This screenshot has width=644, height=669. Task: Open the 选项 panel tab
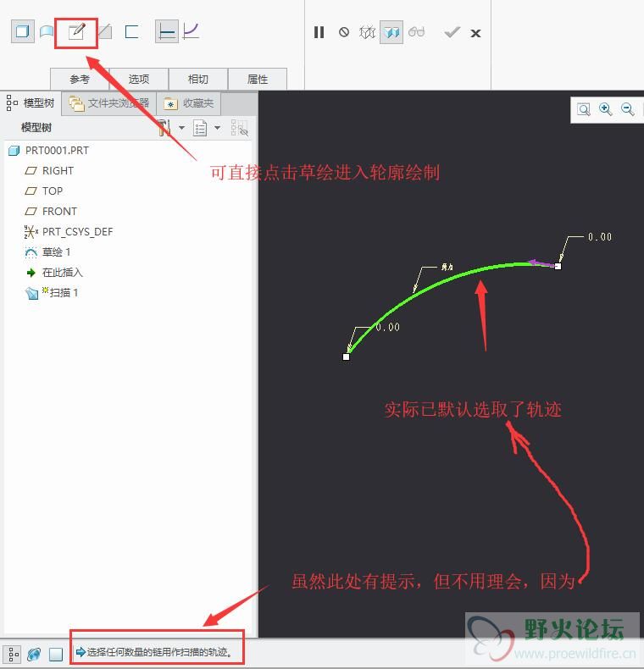[139, 79]
